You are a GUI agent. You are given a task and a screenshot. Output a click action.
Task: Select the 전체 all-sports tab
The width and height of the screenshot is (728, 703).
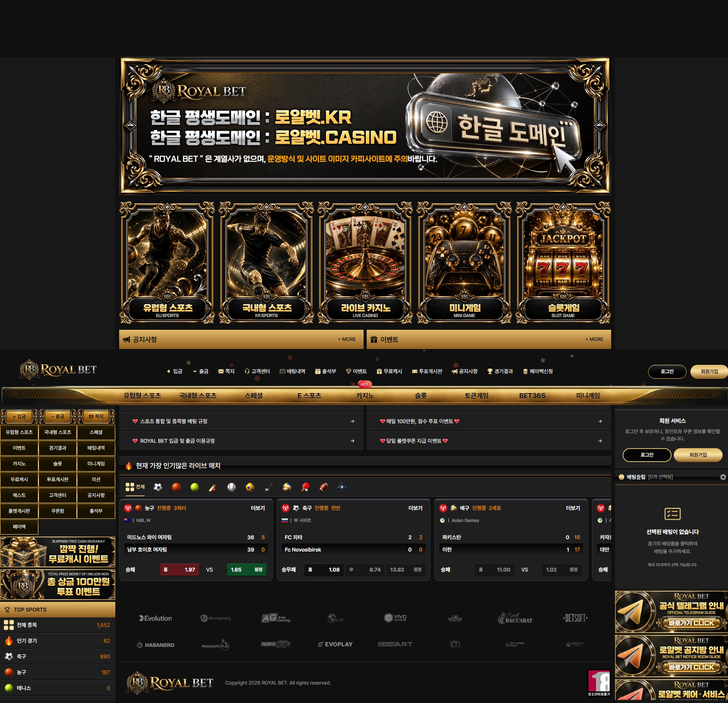[135, 487]
